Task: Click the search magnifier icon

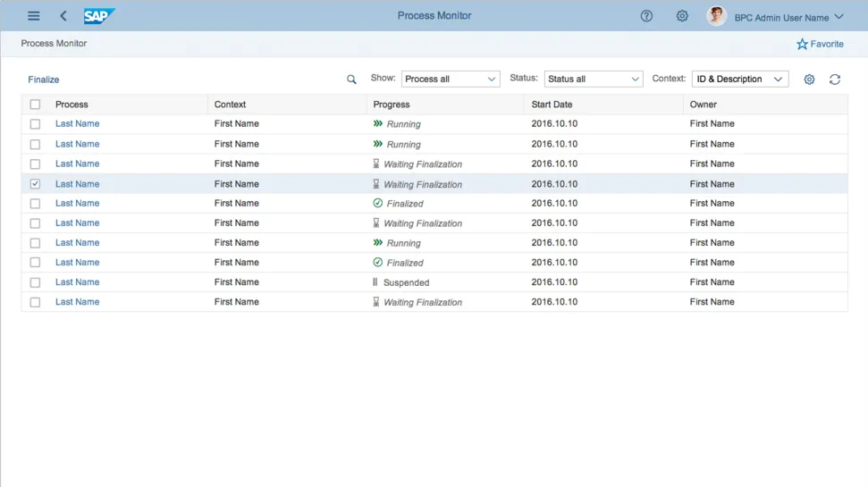Action: (351, 80)
